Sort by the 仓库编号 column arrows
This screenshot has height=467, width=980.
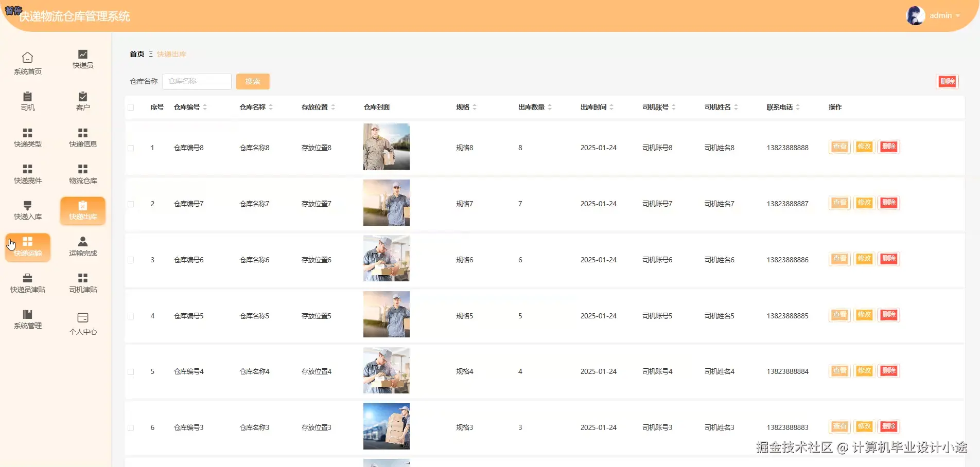205,107
